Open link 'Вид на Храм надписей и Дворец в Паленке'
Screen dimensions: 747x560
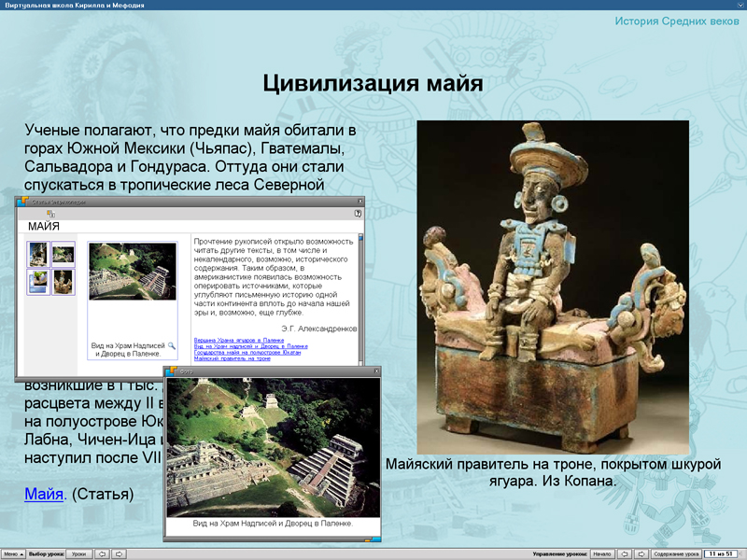[x=250, y=346]
